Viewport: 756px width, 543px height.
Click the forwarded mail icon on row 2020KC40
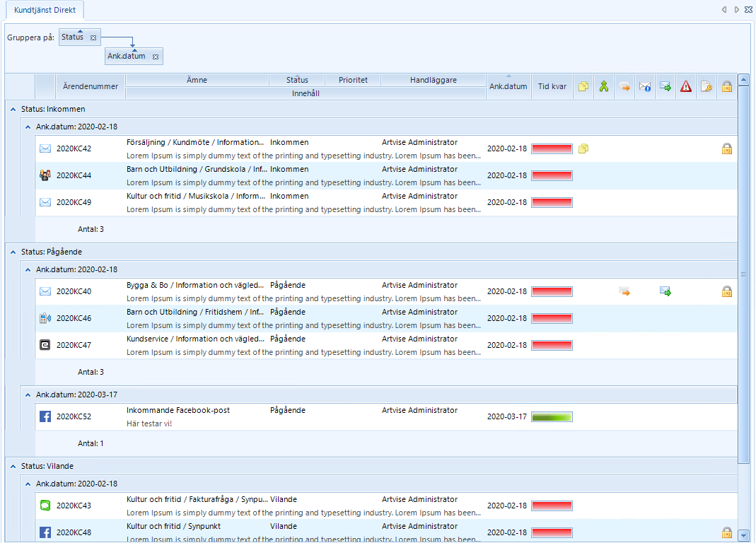pyautogui.click(x=624, y=291)
